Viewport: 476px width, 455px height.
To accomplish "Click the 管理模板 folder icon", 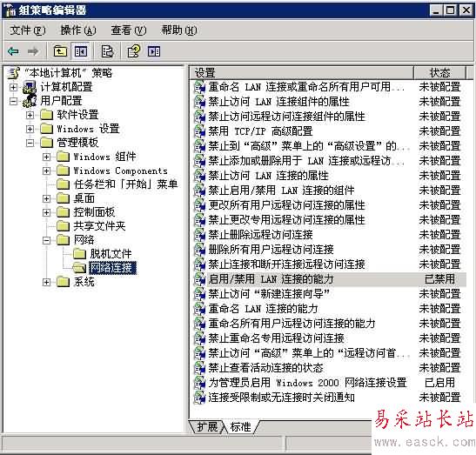I will coord(47,143).
